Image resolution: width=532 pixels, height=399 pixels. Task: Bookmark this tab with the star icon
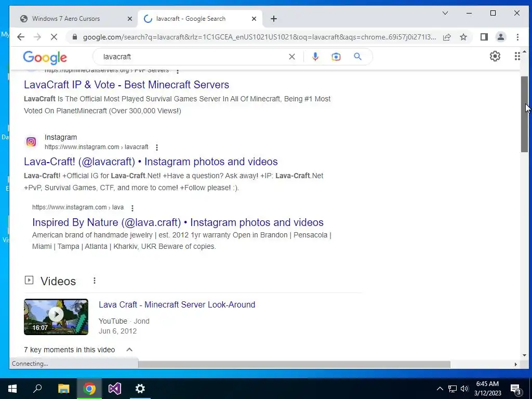(x=463, y=37)
